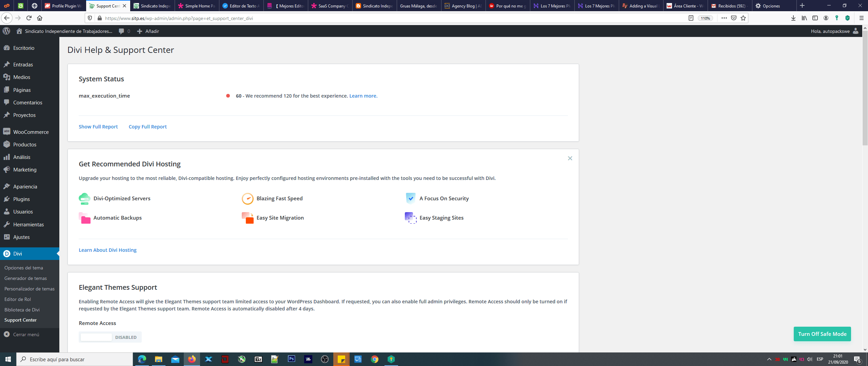The width and height of the screenshot is (868, 366).
Task: Open the Firefox library icon
Action: pyautogui.click(x=804, y=18)
